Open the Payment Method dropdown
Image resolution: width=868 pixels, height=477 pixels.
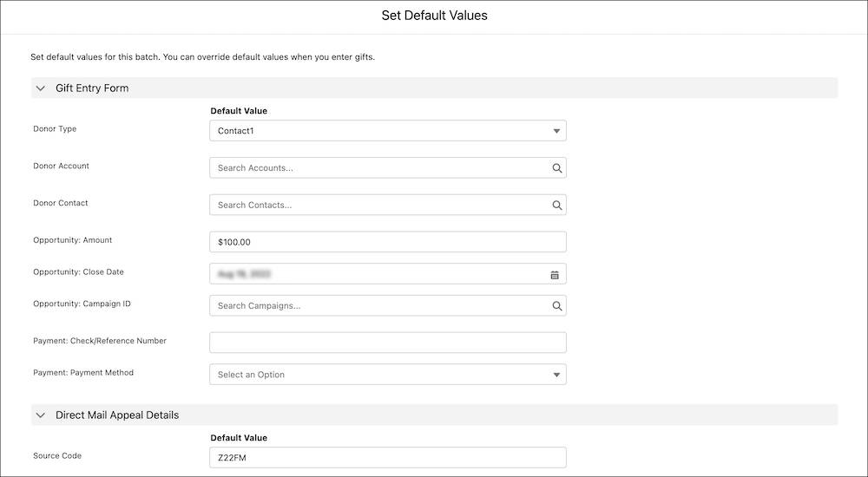coord(387,375)
